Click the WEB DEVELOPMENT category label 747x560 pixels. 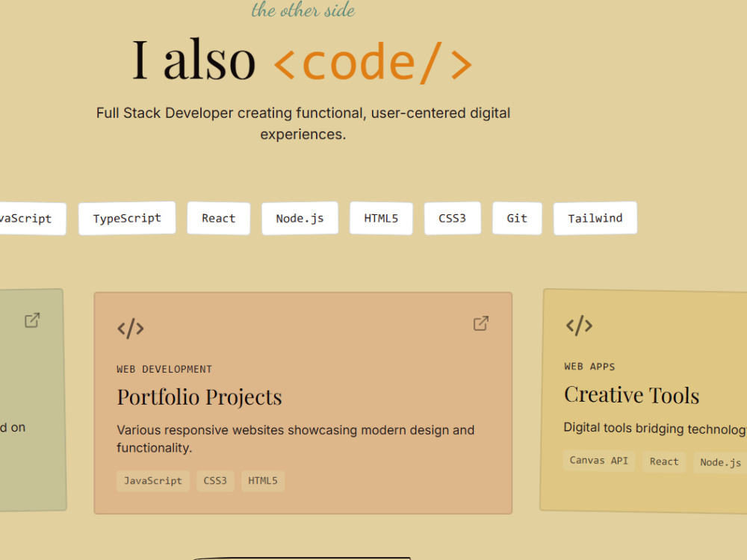(x=164, y=369)
